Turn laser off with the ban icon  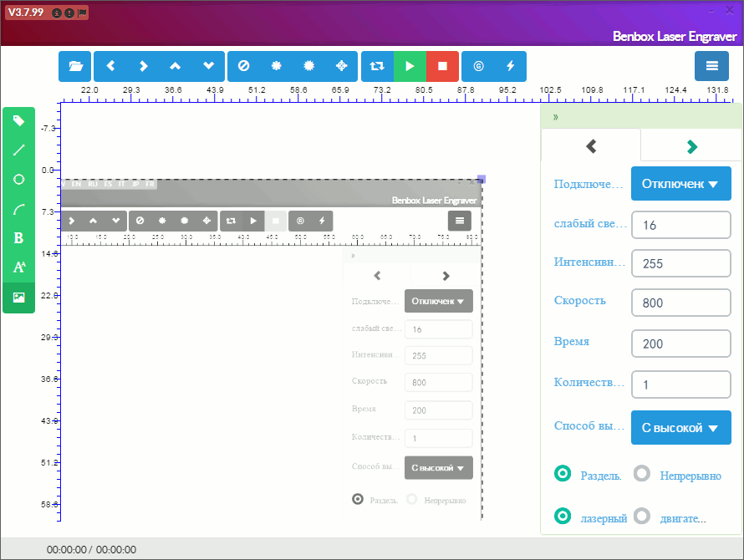tap(244, 66)
